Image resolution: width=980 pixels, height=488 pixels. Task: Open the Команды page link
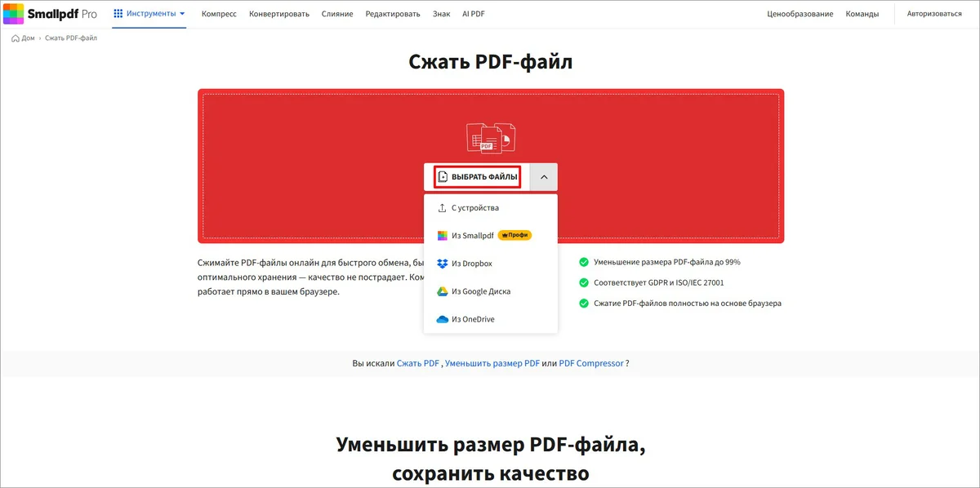(x=862, y=14)
